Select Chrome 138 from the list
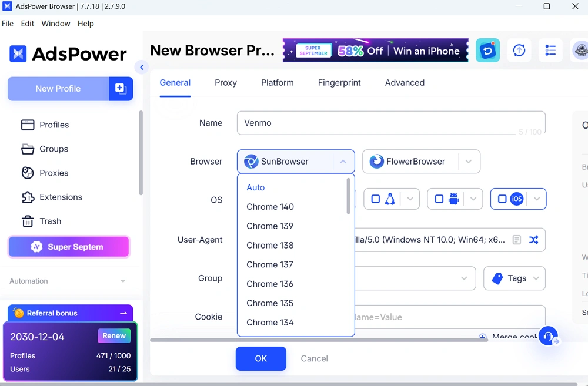The height and width of the screenshot is (386, 588). point(270,246)
